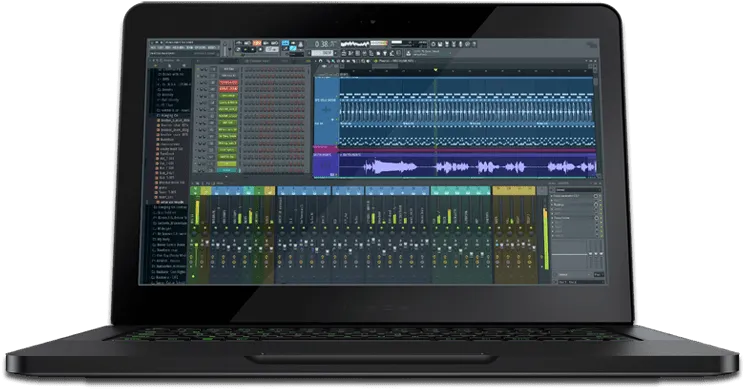Click the yellow playhead marker on playlist timeline
Viewport: 744px width, 389px height.
pyautogui.click(x=435, y=70)
